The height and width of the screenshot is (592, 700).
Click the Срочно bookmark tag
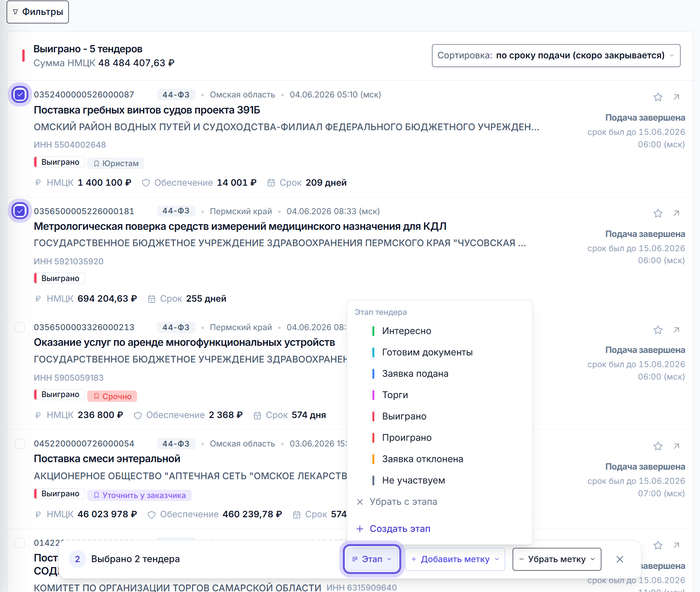click(112, 396)
